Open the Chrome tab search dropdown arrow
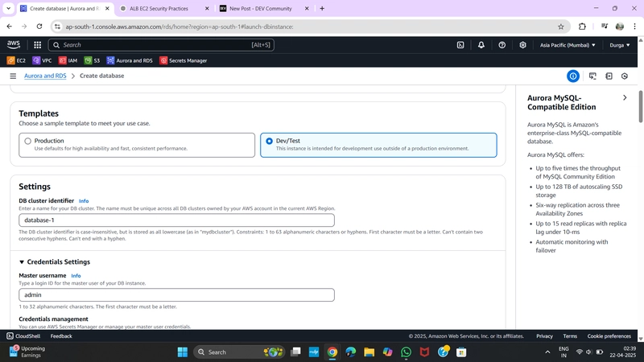The image size is (644, 362). click(8, 8)
